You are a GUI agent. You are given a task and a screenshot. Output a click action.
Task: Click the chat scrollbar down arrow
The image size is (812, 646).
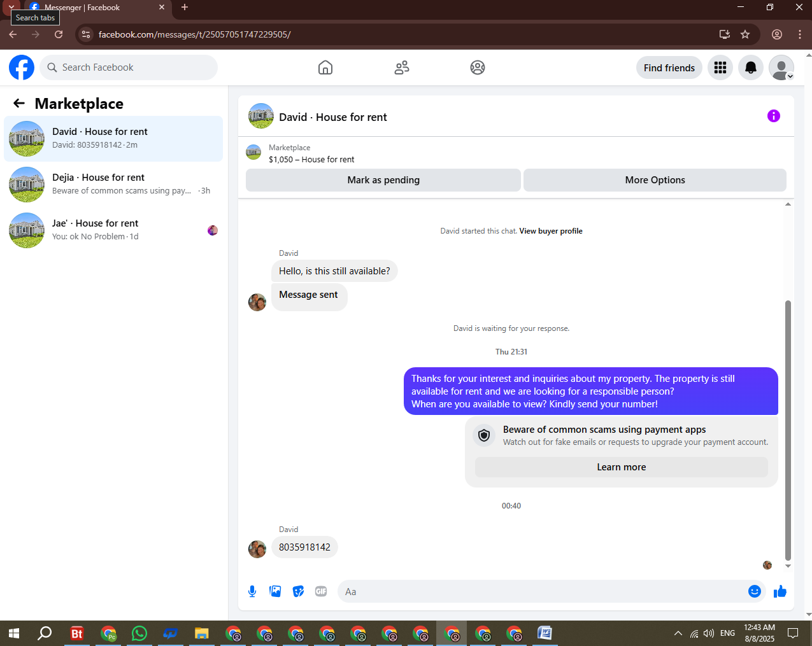788,566
